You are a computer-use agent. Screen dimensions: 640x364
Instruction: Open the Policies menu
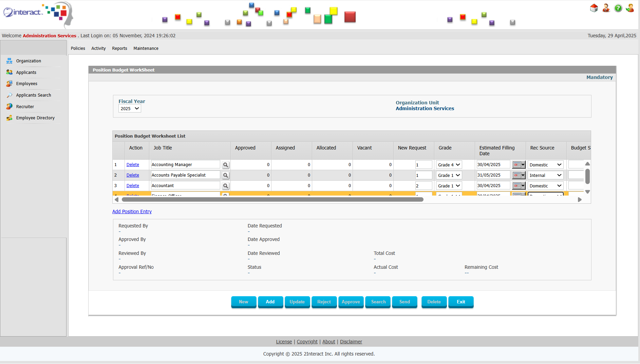78,48
